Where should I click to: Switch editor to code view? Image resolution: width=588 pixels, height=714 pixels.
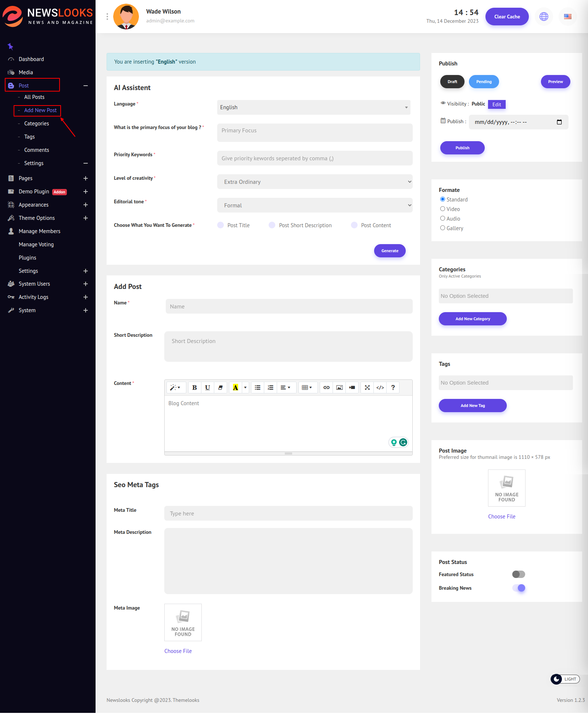click(380, 388)
